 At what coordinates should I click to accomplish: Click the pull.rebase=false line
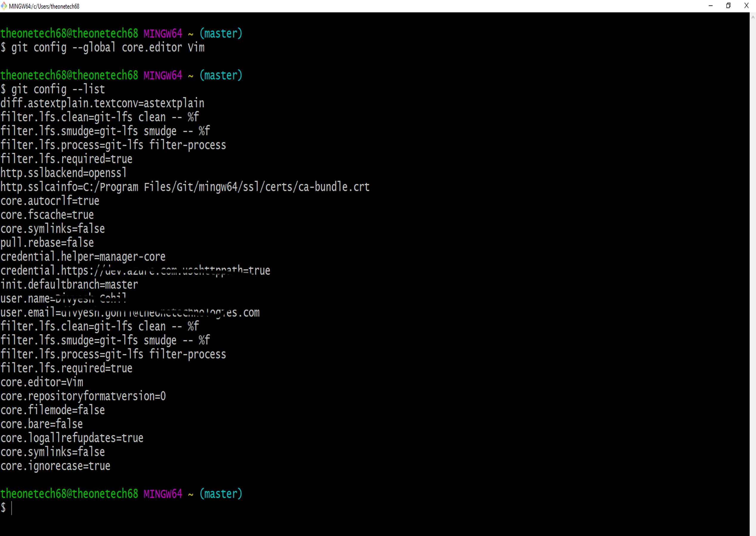click(47, 243)
